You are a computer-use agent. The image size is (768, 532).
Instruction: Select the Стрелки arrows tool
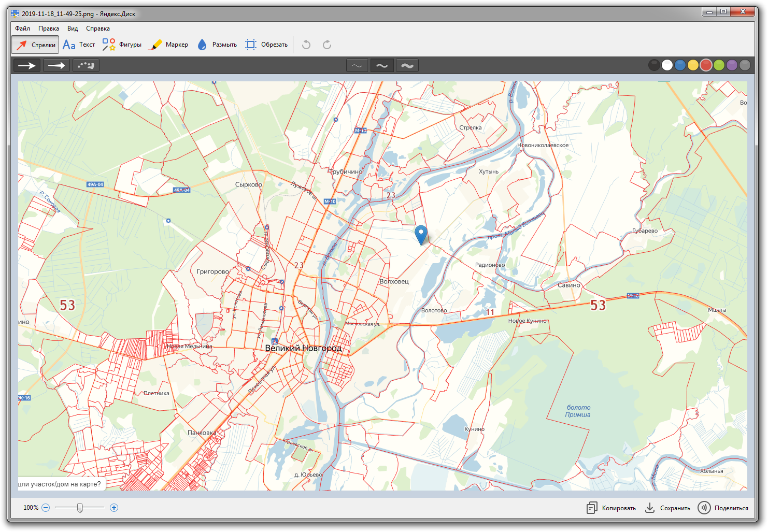click(x=35, y=45)
